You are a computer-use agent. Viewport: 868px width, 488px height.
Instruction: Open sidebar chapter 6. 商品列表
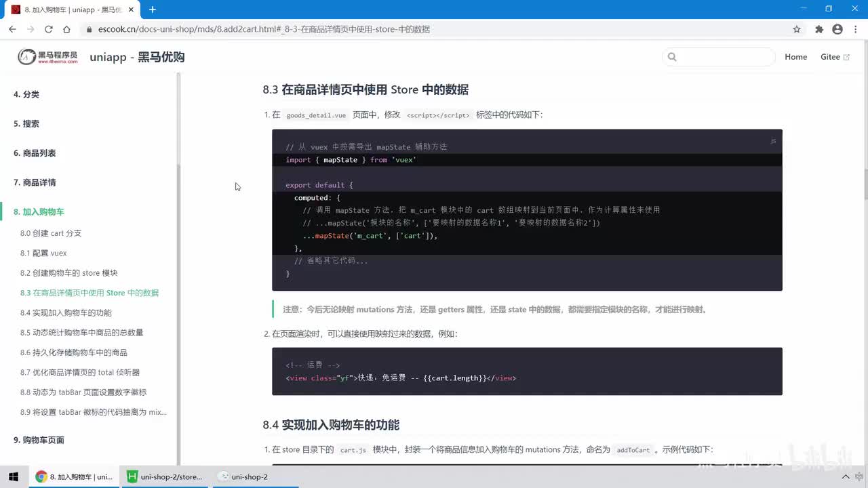click(x=35, y=153)
